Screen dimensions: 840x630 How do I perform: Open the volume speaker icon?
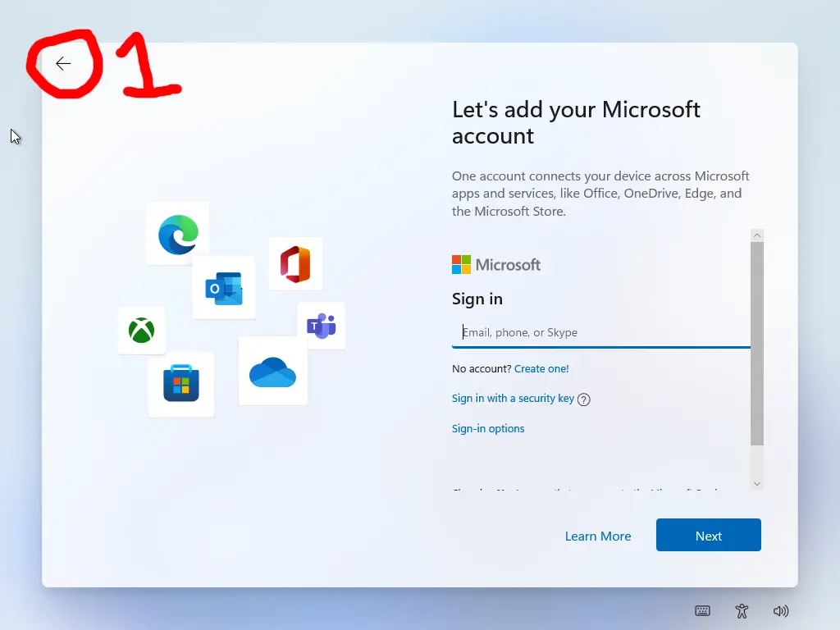coord(781,610)
